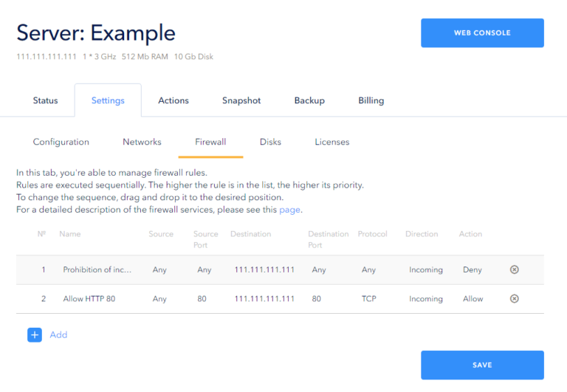The image size is (567, 392).
Task: Switch to the Status tab
Action: tap(45, 100)
